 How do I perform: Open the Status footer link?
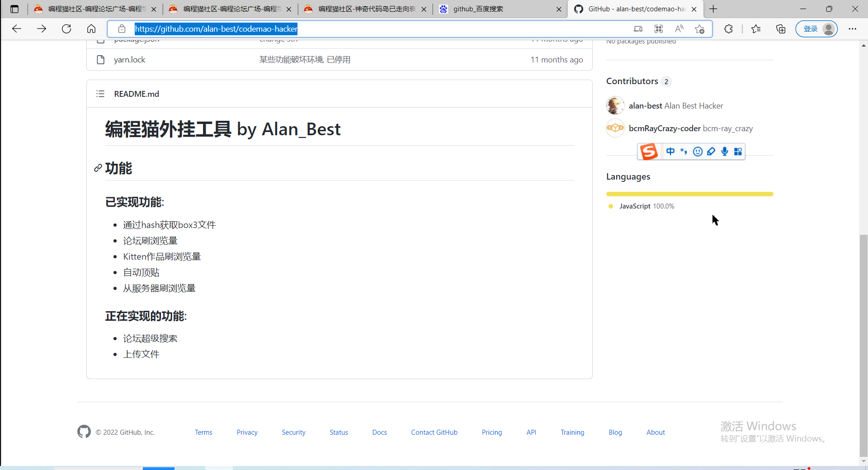pyautogui.click(x=339, y=432)
